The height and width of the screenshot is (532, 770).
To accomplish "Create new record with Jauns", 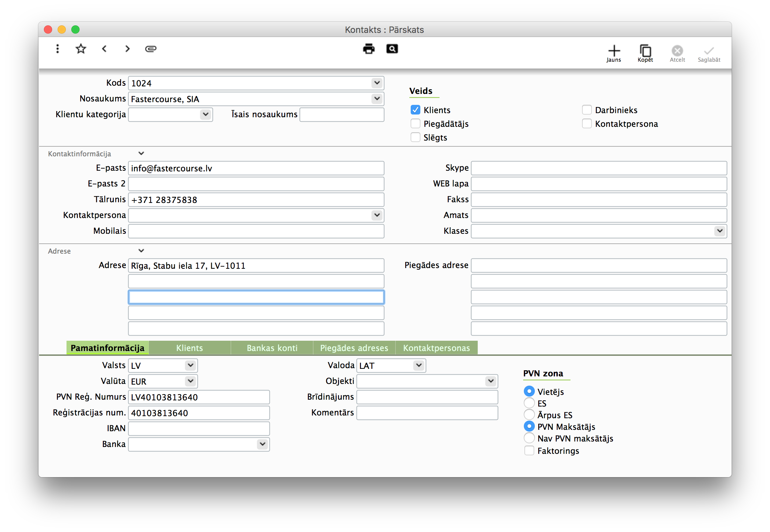I will 614,53.
